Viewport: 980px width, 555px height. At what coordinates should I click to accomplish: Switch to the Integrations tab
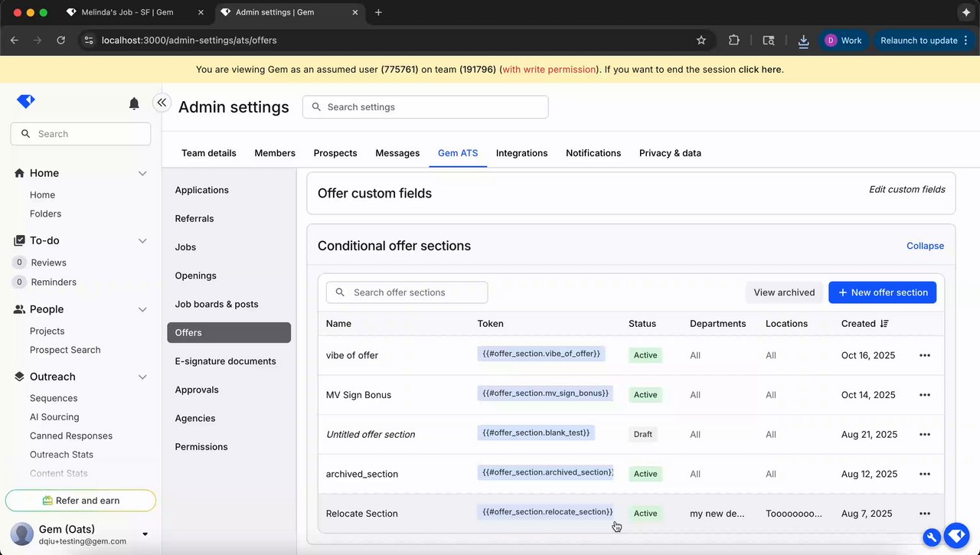click(x=521, y=153)
